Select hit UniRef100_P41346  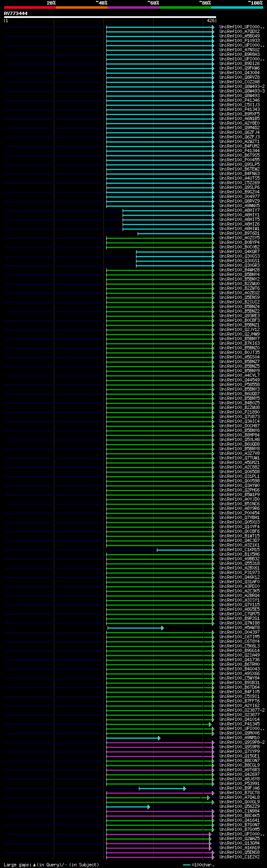239,100
